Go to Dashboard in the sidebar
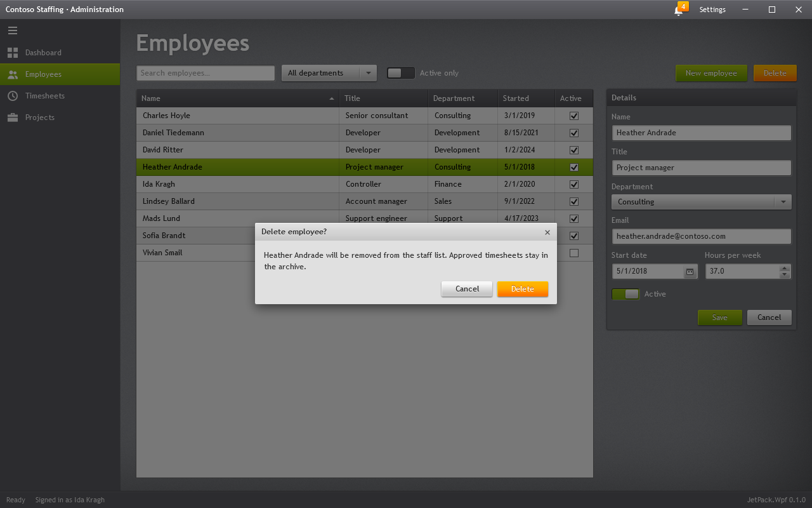Viewport: 812px width, 508px height. pyautogui.click(x=60, y=53)
